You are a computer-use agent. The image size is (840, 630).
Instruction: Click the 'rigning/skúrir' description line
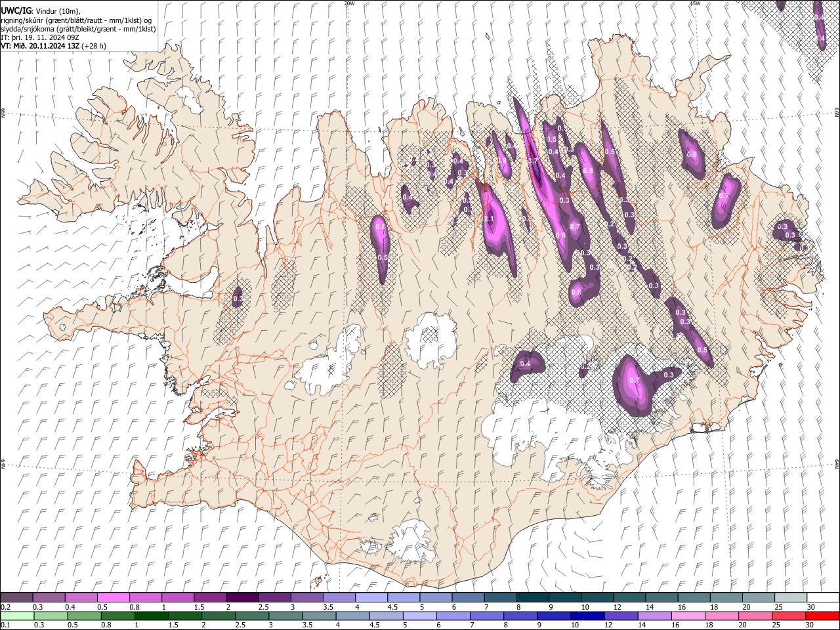(x=77, y=20)
